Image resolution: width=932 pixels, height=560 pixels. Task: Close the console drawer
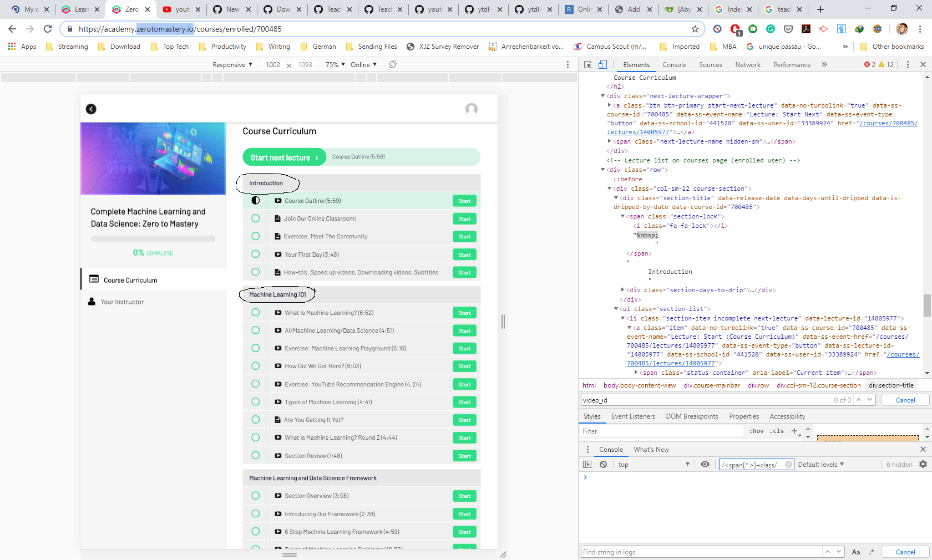coord(923,450)
